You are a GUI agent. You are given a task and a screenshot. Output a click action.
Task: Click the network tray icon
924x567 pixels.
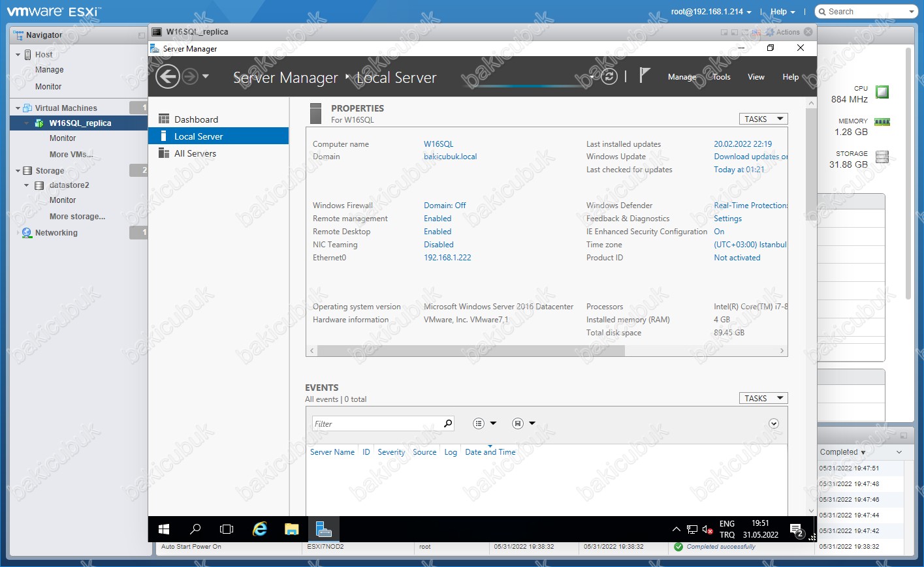click(x=692, y=530)
